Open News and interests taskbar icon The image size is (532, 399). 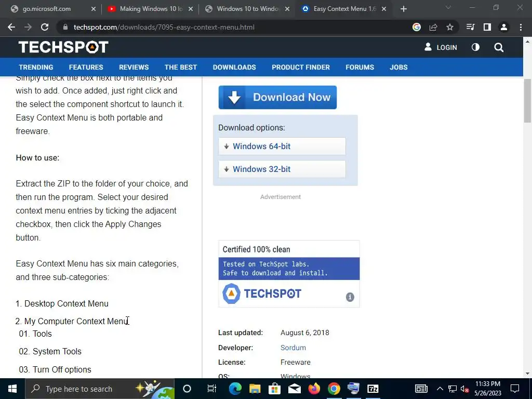tap(421, 389)
